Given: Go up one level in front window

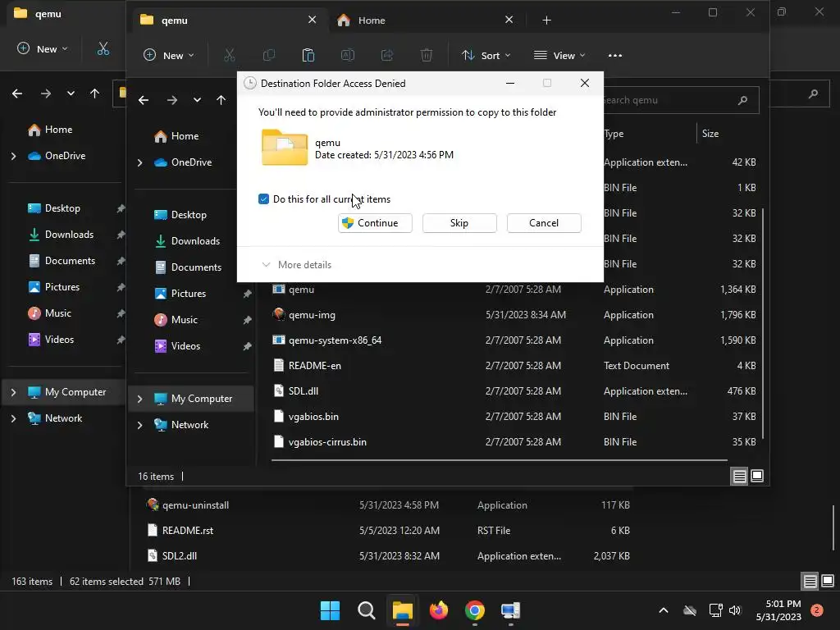Looking at the screenshot, I should [221, 100].
